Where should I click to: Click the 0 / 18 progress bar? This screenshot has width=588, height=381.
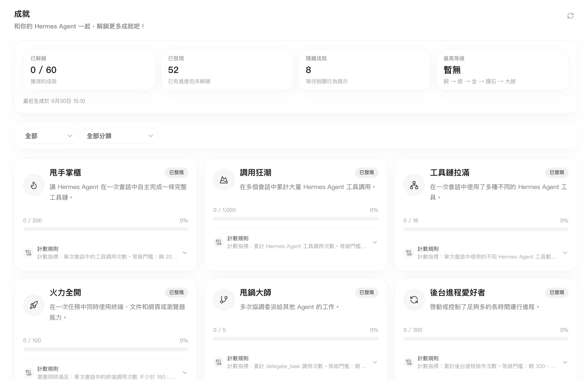[486, 229]
